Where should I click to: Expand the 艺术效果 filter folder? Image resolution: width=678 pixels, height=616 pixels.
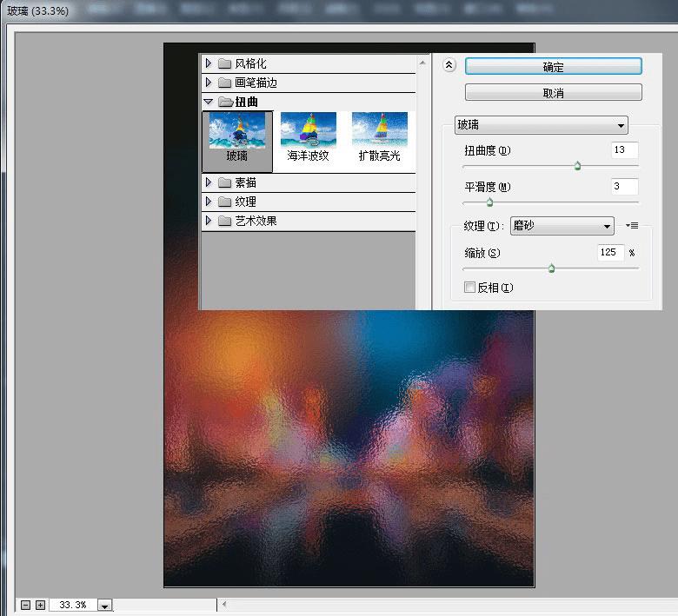click(x=209, y=221)
